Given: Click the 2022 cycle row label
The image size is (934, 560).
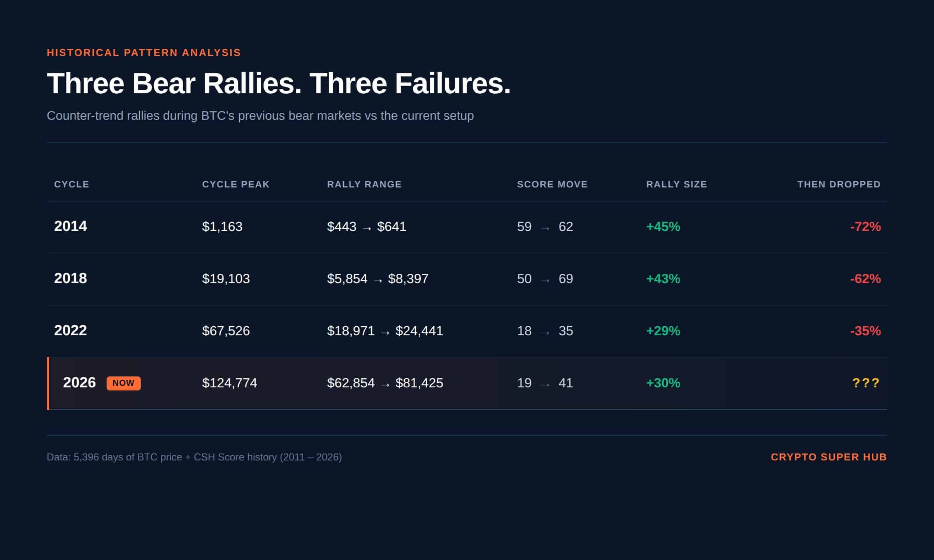Looking at the screenshot, I should click(x=70, y=331).
